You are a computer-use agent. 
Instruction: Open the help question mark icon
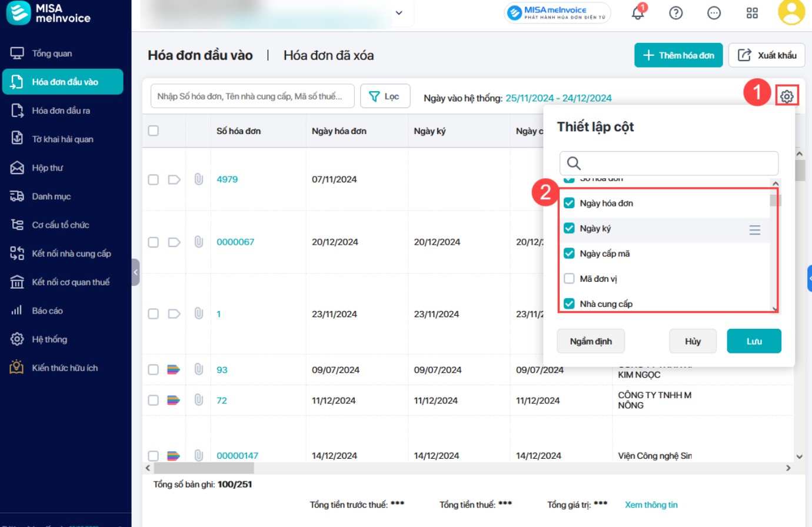(676, 13)
